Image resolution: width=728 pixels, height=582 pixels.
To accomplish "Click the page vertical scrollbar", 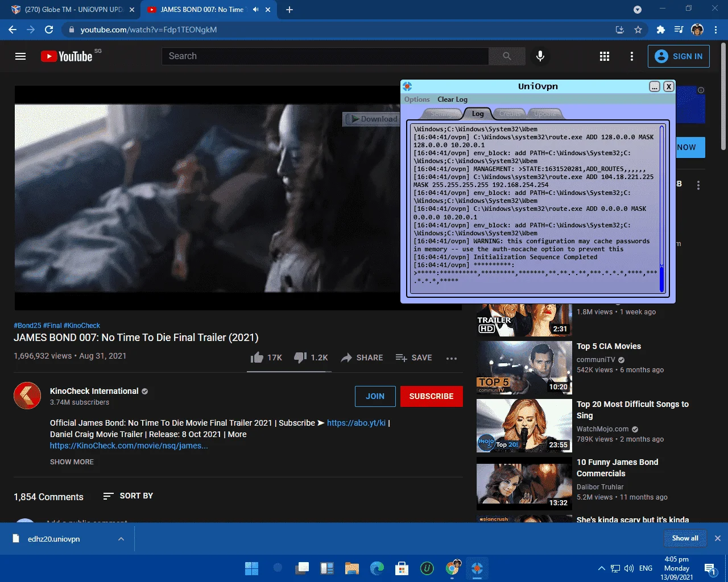I will [x=723, y=95].
